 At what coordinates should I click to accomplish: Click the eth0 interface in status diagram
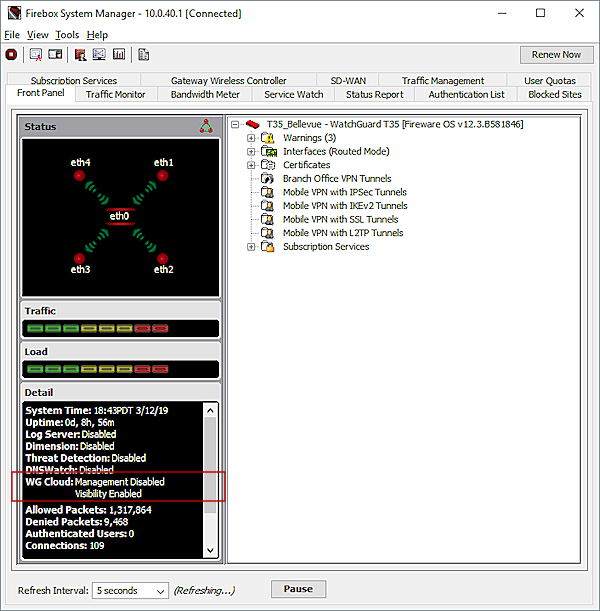[120, 216]
